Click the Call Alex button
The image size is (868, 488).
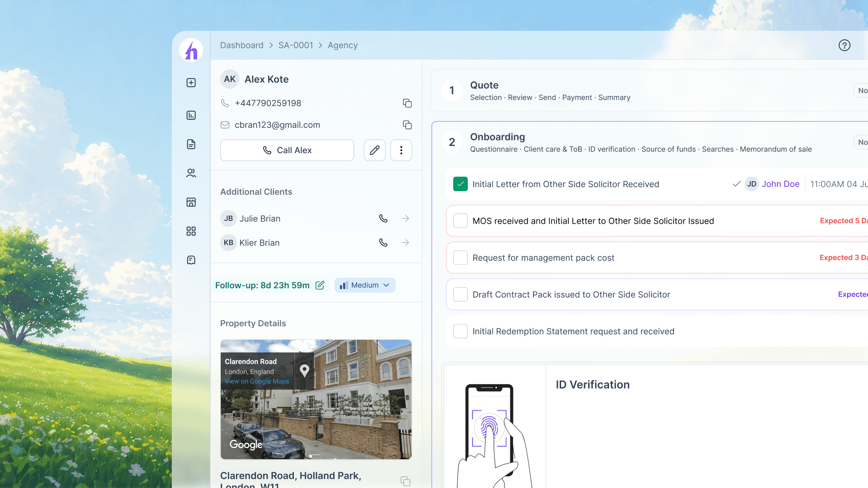pyautogui.click(x=287, y=150)
